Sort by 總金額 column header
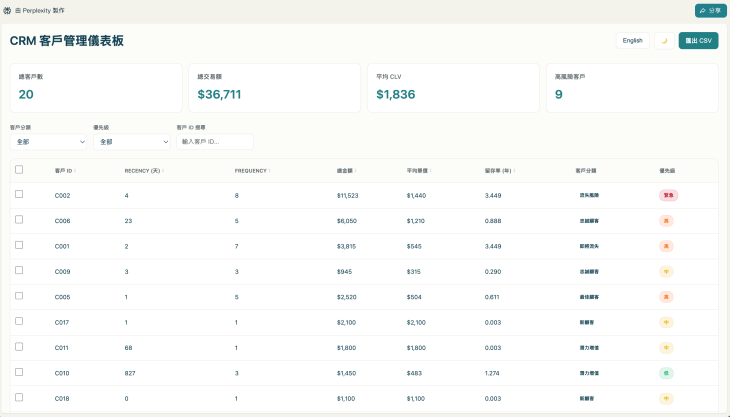 pos(346,171)
